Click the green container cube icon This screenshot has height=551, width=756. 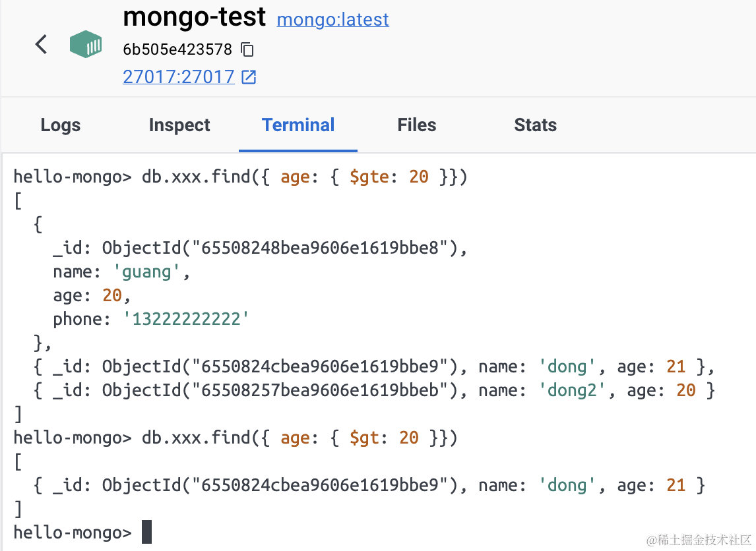(86, 45)
